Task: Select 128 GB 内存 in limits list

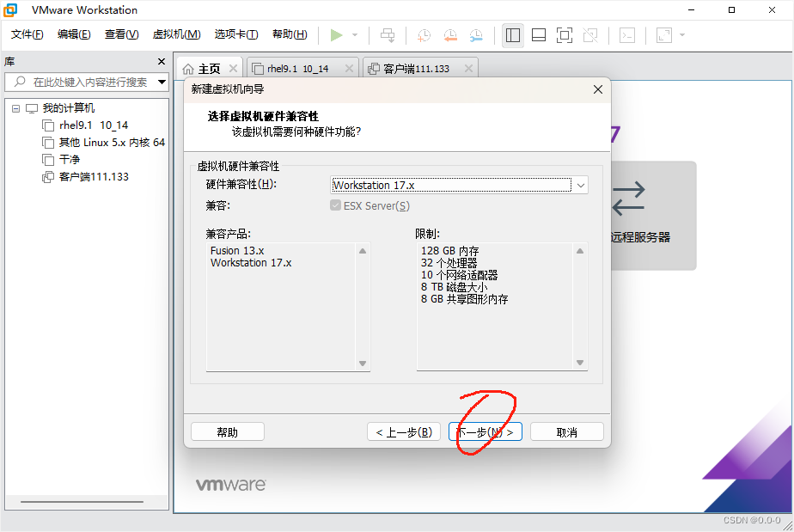Action: tap(449, 251)
